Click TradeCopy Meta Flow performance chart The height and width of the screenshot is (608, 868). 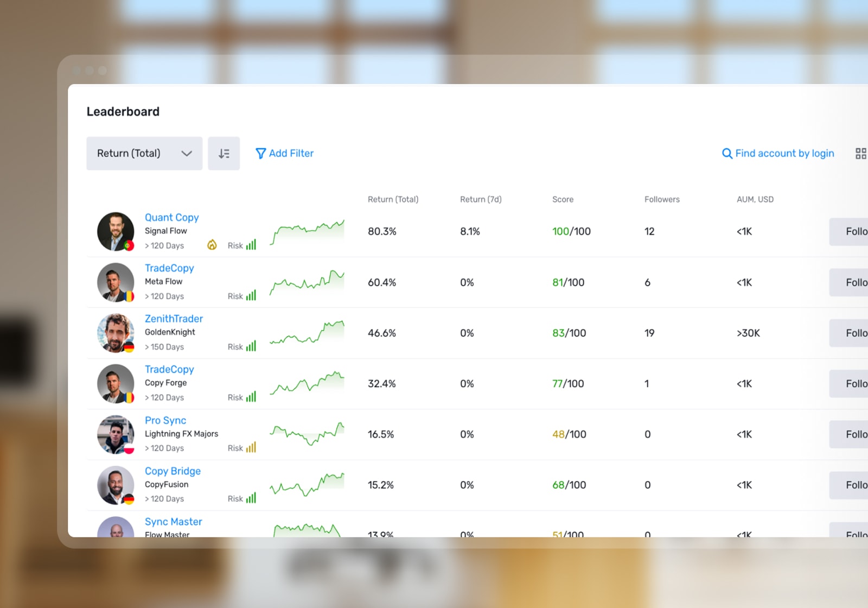(307, 282)
